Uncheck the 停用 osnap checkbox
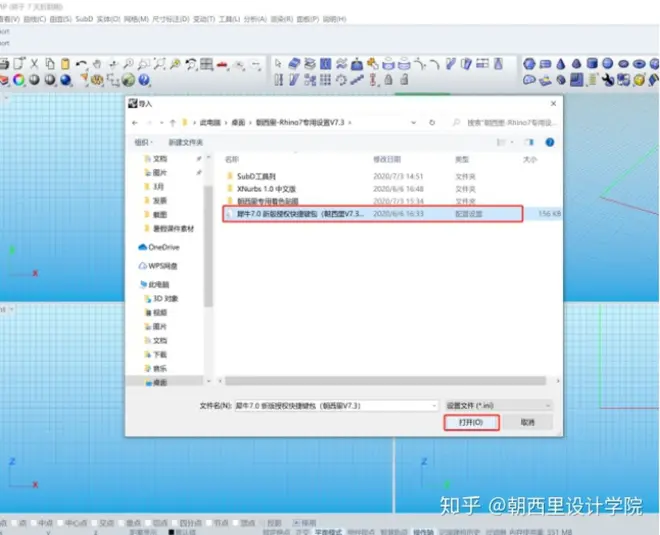This screenshot has height=535, width=660. pyautogui.click(x=296, y=523)
